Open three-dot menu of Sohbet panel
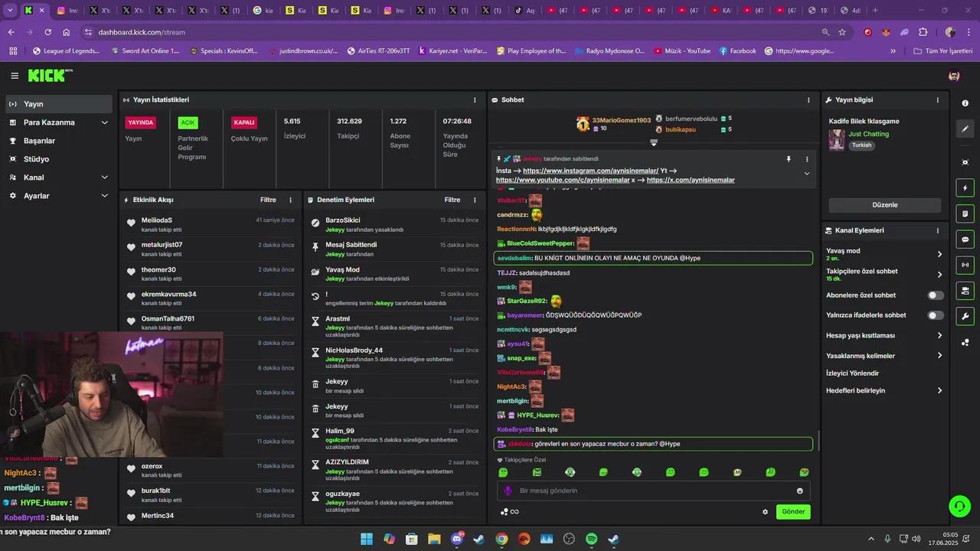The image size is (980, 551). (808, 99)
